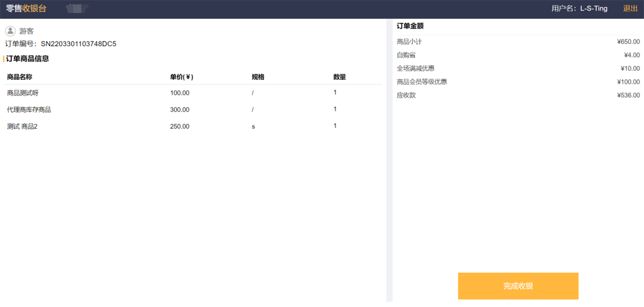
Task: Select the 测试 商品2 product row
Action: tap(22, 127)
